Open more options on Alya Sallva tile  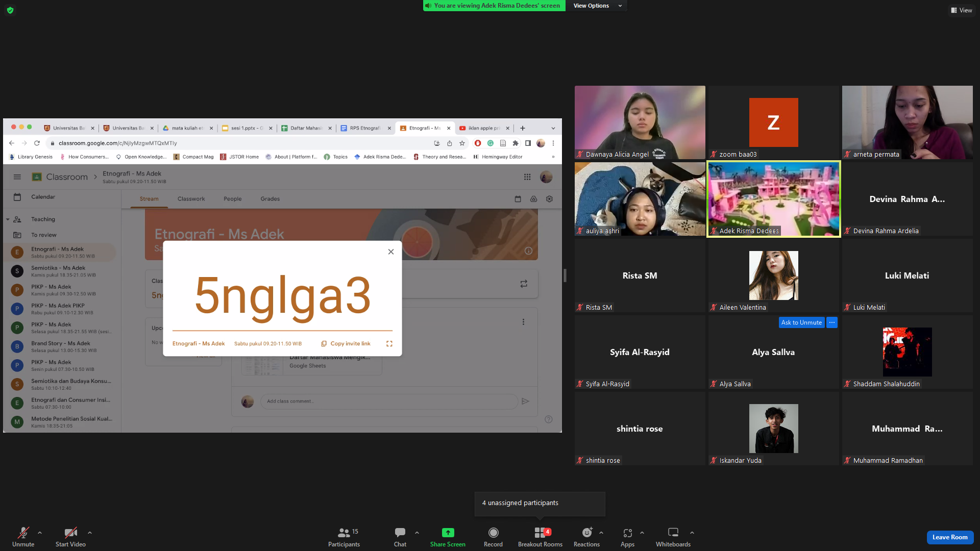coord(832,322)
